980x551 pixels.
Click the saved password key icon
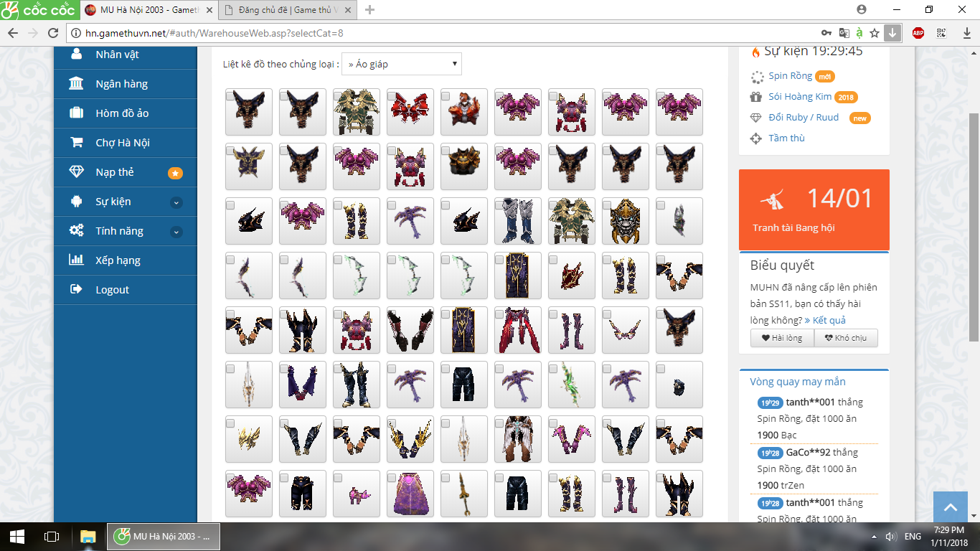click(x=827, y=33)
